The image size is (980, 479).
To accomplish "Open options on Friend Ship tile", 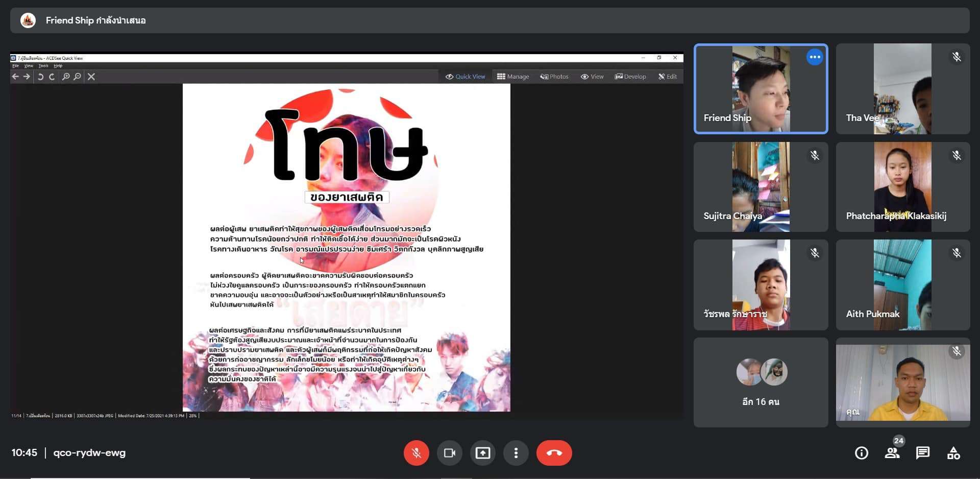I will pyautogui.click(x=815, y=57).
